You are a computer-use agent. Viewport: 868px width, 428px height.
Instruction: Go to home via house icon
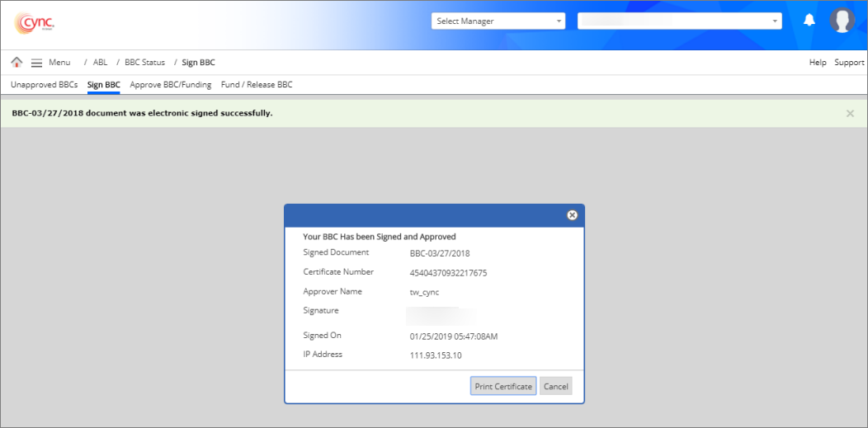[17, 63]
